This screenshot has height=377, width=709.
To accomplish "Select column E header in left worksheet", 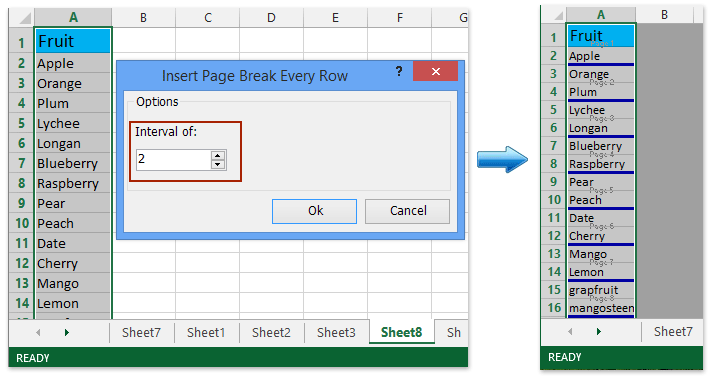I will pyautogui.click(x=336, y=18).
